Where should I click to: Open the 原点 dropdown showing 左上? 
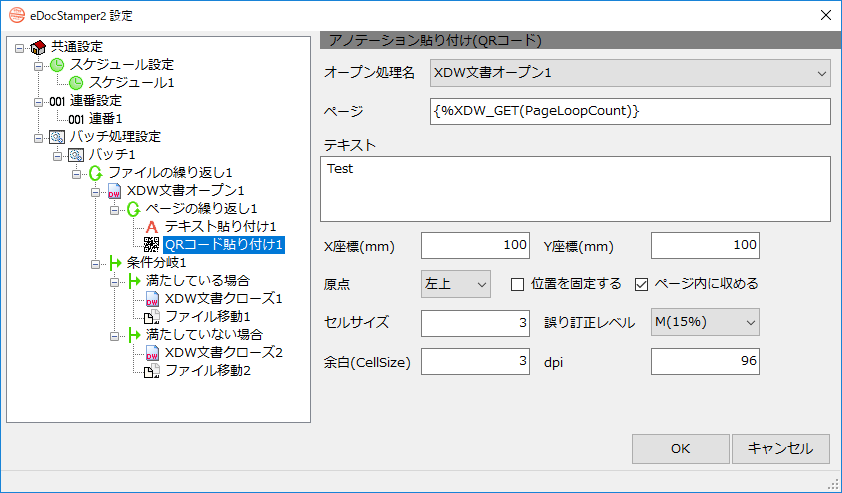(455, 284)
